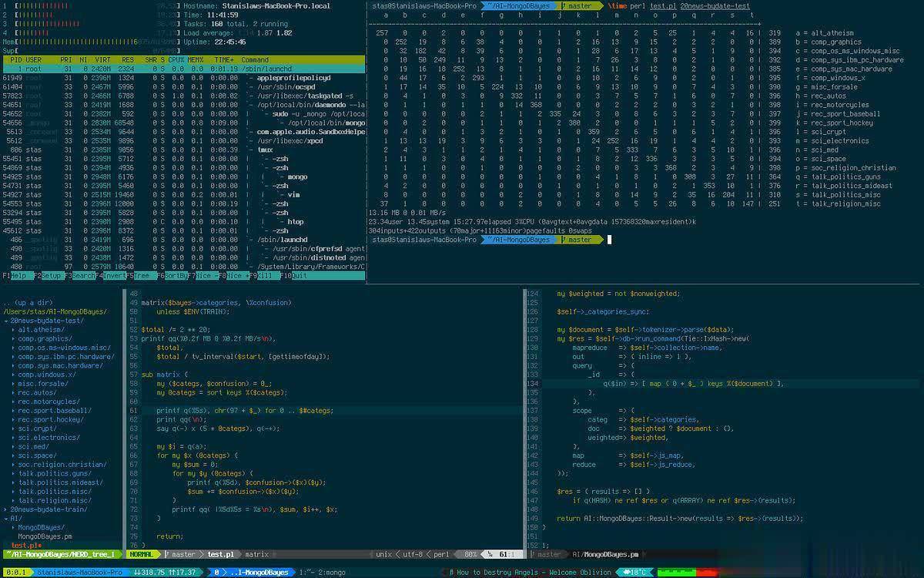Collapse the 20news-bydate-test folder in NERDTree
Image resolution: width=924 pixels, height=578 pixels.
point(6,321)
